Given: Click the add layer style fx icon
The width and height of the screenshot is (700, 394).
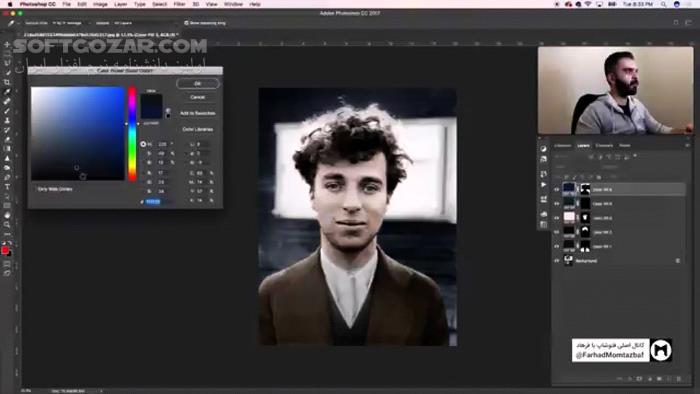Looking at the screenshot, I should coord(629,379).
